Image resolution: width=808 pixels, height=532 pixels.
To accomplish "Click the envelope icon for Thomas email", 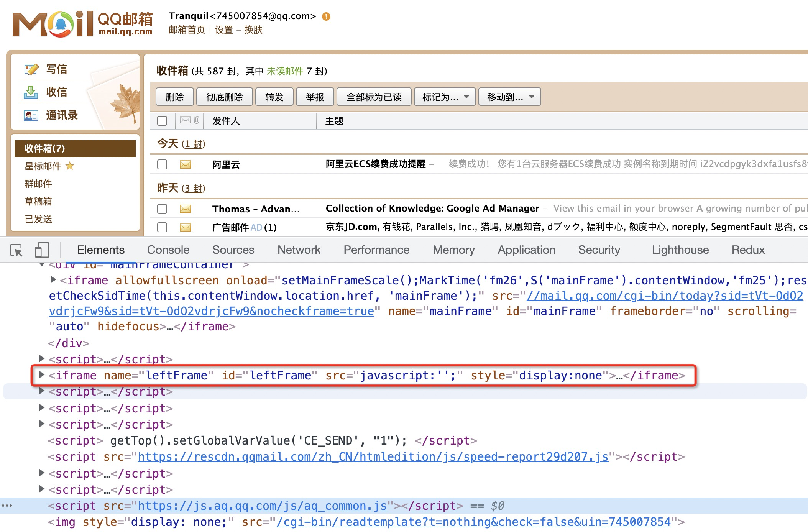I will coord(186,209).
